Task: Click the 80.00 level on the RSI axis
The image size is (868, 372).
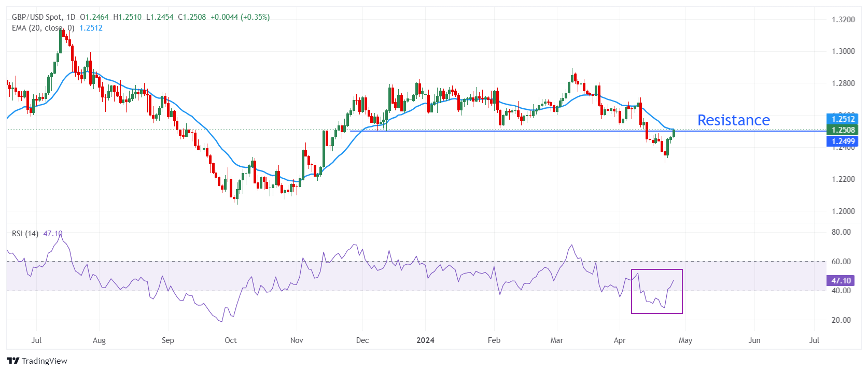Action: [841, 232]
